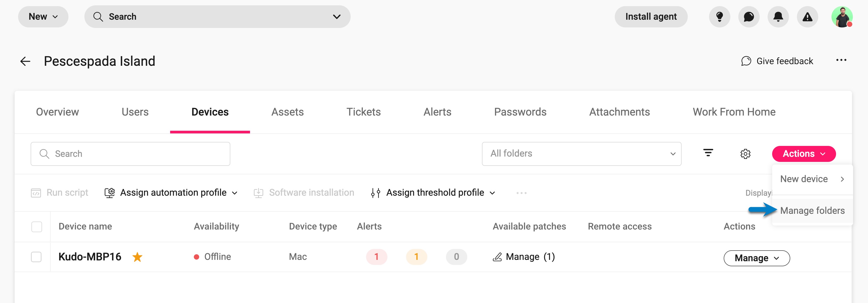Click the ellipsis after Assign threshold profile

[x=521, y=193]
